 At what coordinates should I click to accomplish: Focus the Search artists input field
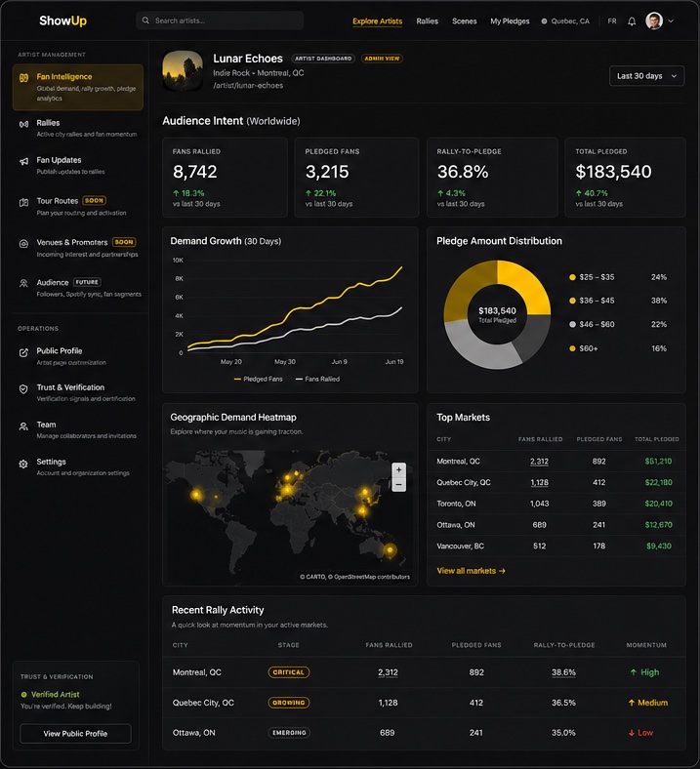point(220,20)
